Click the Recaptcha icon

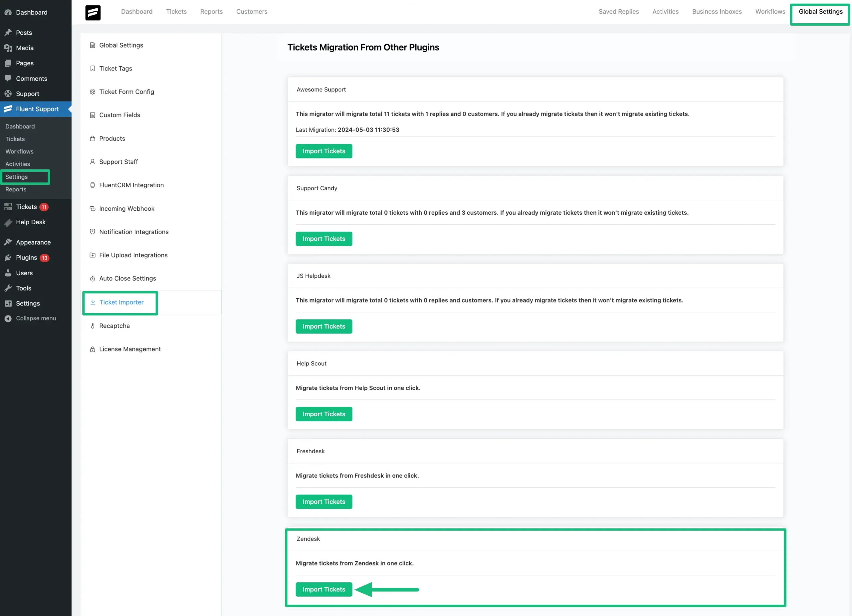93,326
